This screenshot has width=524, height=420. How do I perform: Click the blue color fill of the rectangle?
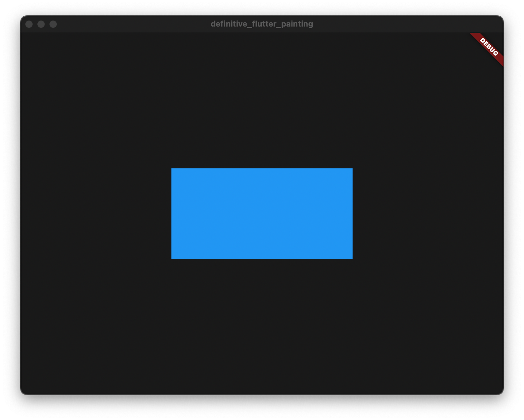262,213
